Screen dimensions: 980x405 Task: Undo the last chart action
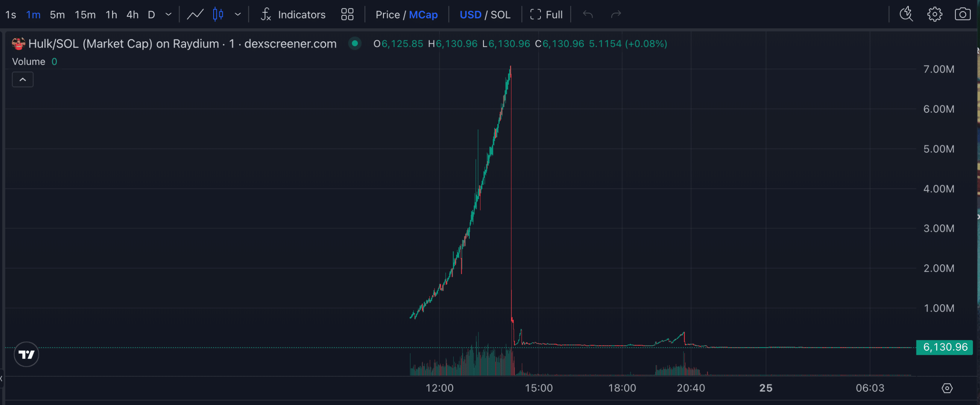click(588, 15)
